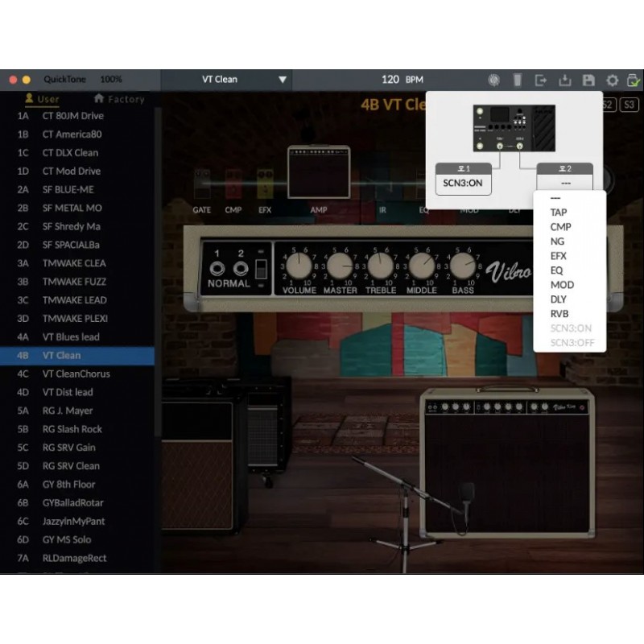Click the export preset arrow icon
Image resolution: width=644 pixels, height=644 pixels.
541,80
